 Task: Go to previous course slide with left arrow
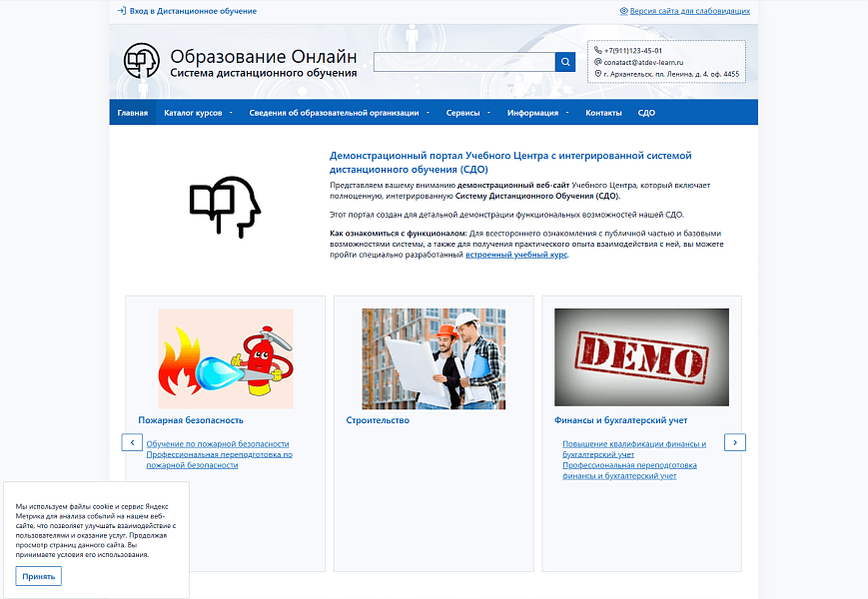pyautogui.click(x=131, y=441)
